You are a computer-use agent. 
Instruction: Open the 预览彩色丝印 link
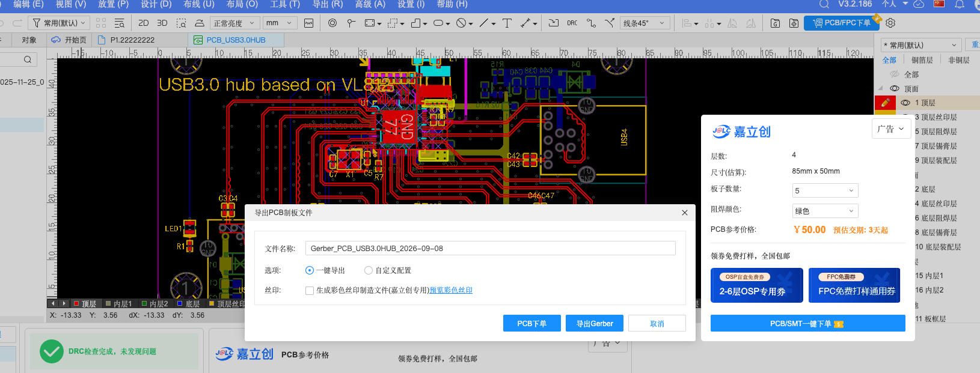coord(451,290)
